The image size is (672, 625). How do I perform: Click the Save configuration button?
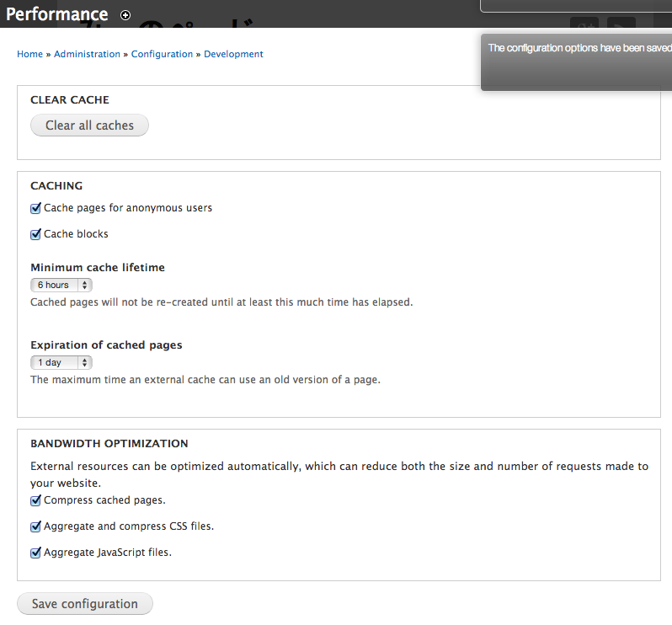[84, 604]
